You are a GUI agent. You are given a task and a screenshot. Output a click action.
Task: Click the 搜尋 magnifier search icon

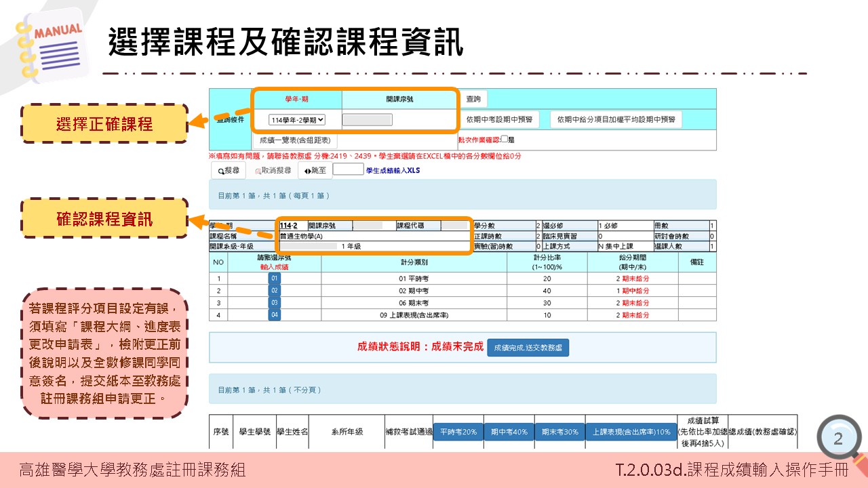click(x=221, y=171)
